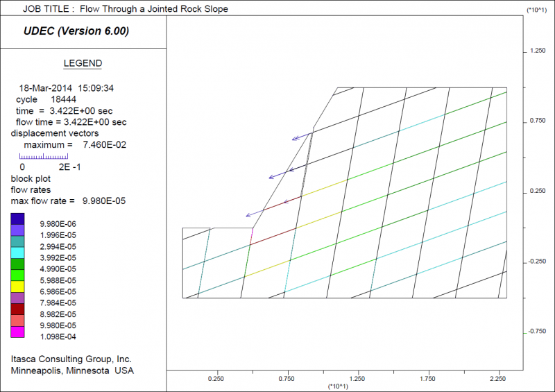Screen dimensions: 555x392
Task: Click the time = 3.422E+00 sec line
Action: 64,111
